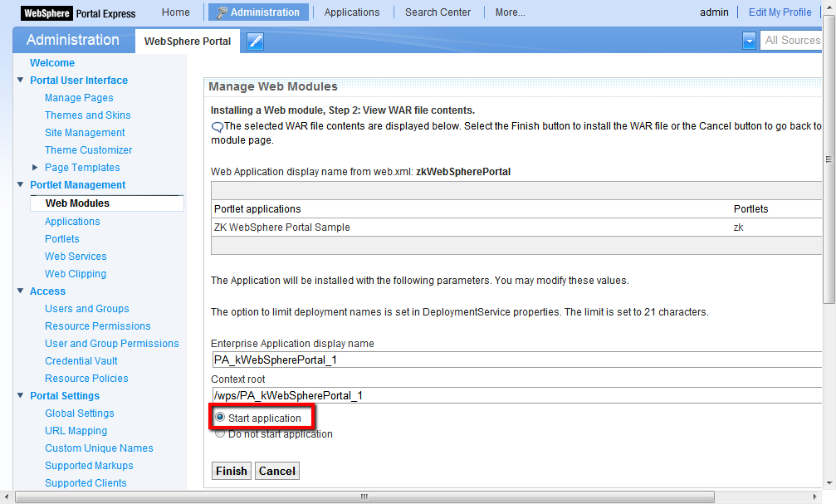Click the vertical scrollbar thumb
This screenshot has width=836, height=504.
[x=829, y=159]
